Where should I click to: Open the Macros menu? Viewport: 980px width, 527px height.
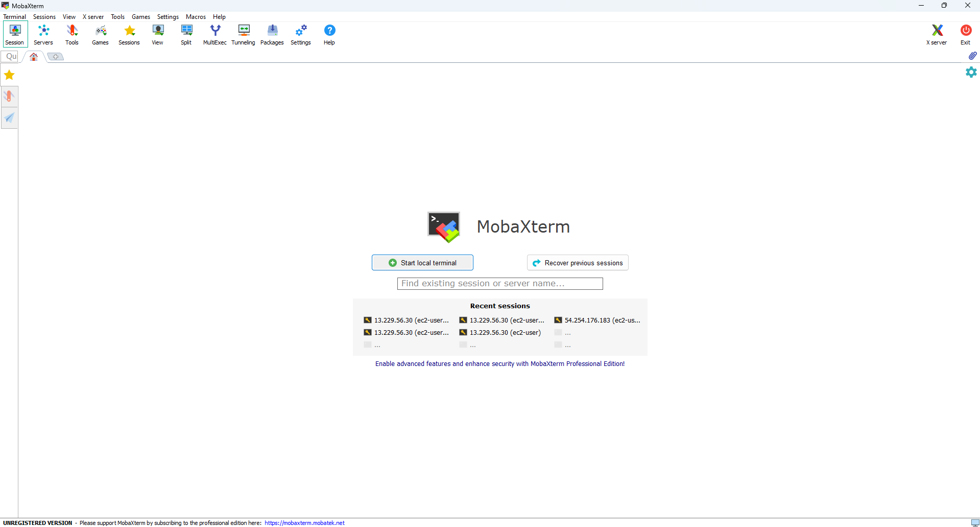[196, 17]
